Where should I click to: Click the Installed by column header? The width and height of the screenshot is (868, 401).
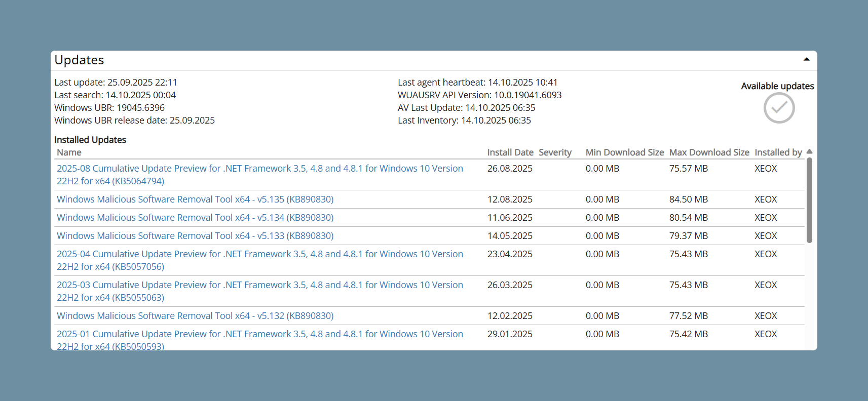pyautogui.click(x=778, y=152)
